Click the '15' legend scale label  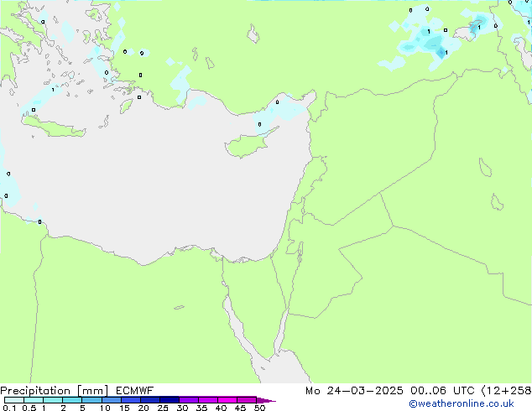(124, 408)
